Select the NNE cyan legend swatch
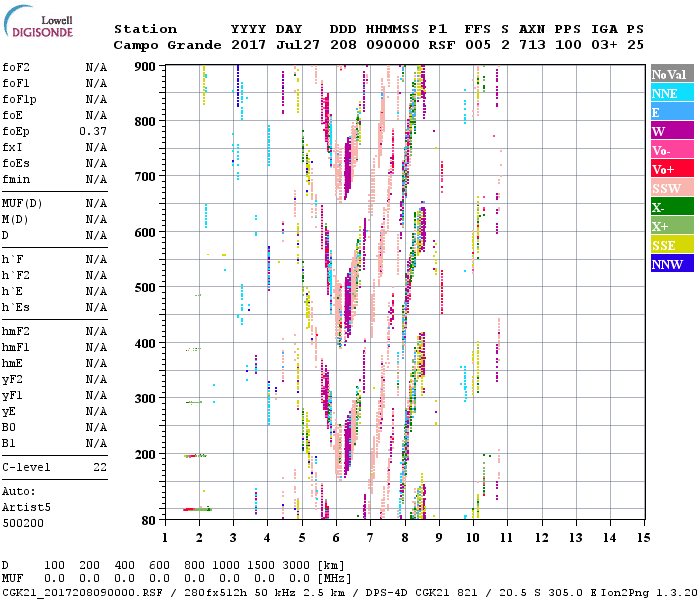This screenshot has width=700, height=600. (x=672, y=92)
